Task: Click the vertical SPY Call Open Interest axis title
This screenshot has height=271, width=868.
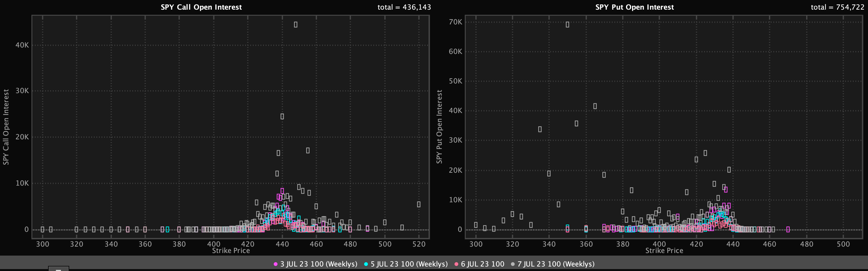Action: pyautogui.click(x=6, y=127)
